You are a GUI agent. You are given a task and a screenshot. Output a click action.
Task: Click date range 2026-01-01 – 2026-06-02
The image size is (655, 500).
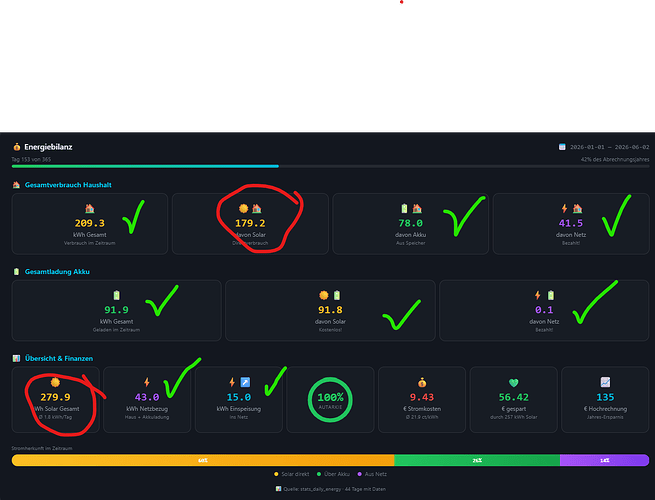point(609,147)
